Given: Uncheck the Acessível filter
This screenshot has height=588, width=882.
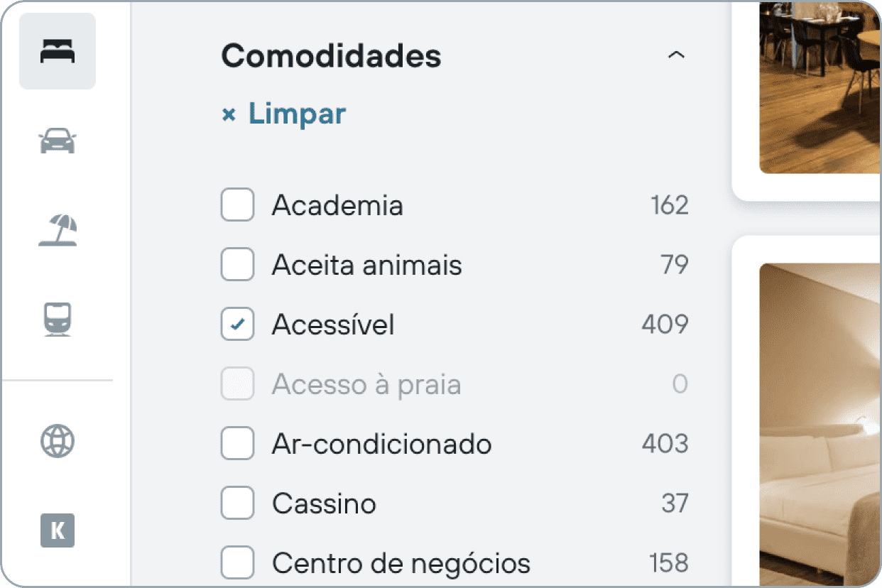Looking at the screenshot, I should [x=237, y=325].
